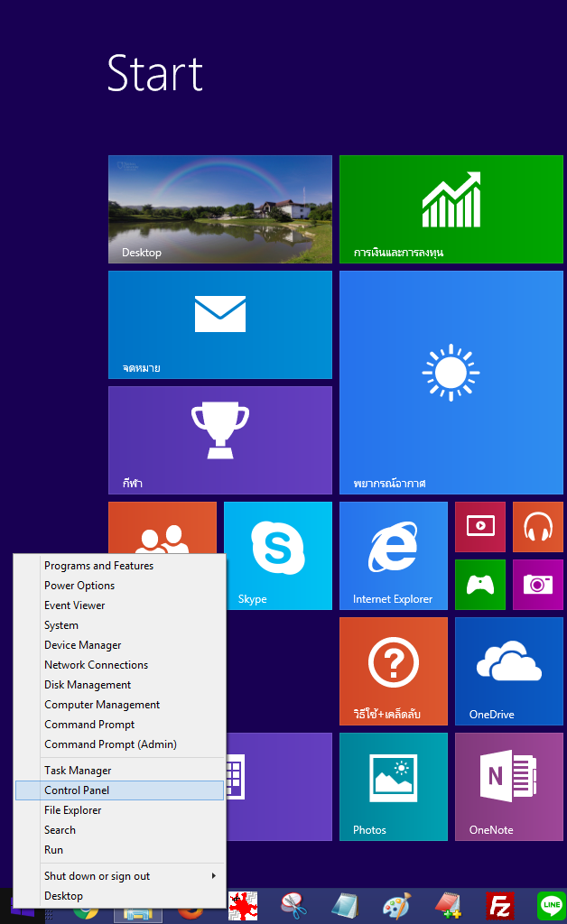Open Event Viewer from the menu

coord(120,605)
